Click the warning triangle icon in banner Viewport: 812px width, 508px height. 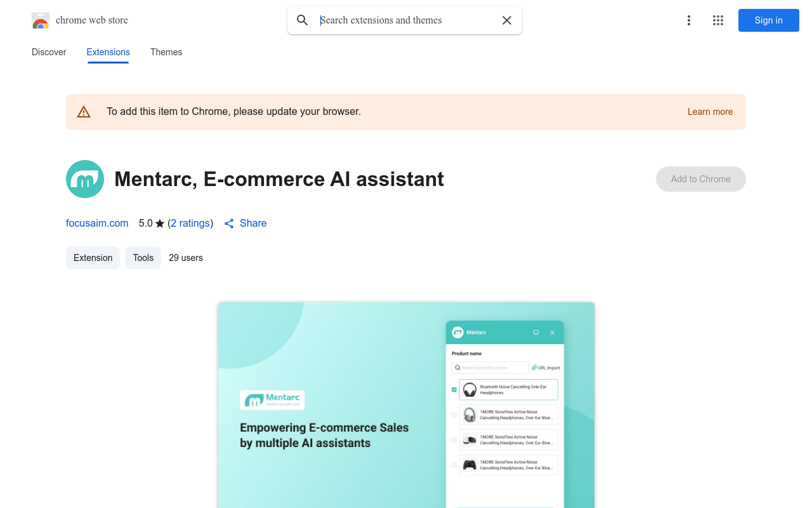[84, 112]
